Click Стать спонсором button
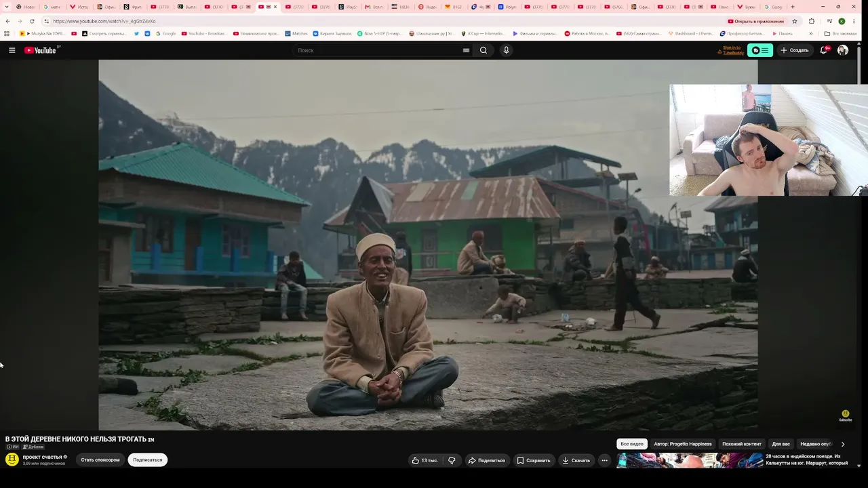This screenshot has height=488, width=868. tap(100, 460)
